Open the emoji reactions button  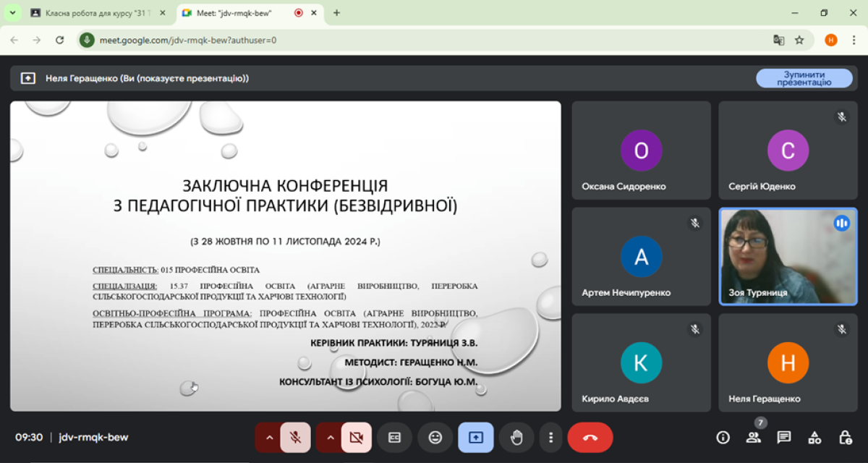click(x=435, y=438)
